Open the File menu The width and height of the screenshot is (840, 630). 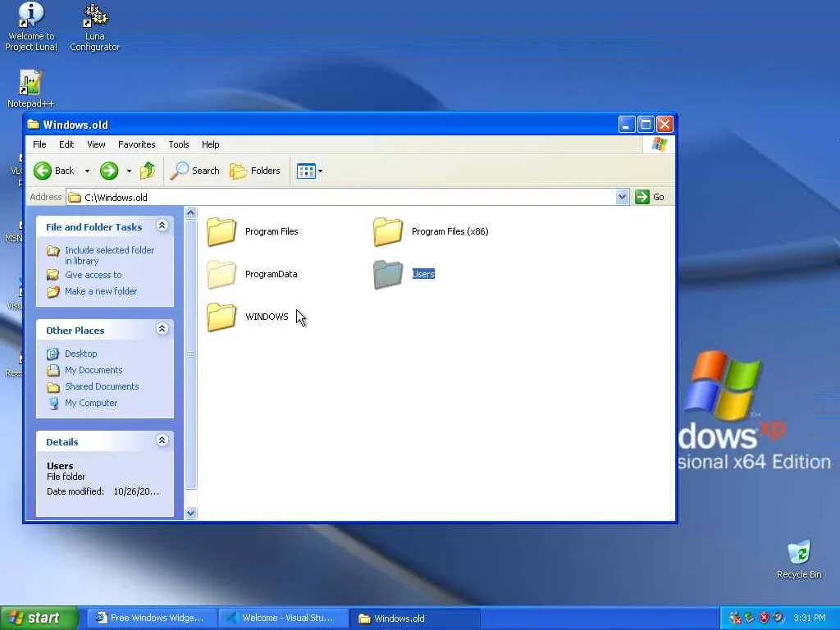[x=39, y=144]
